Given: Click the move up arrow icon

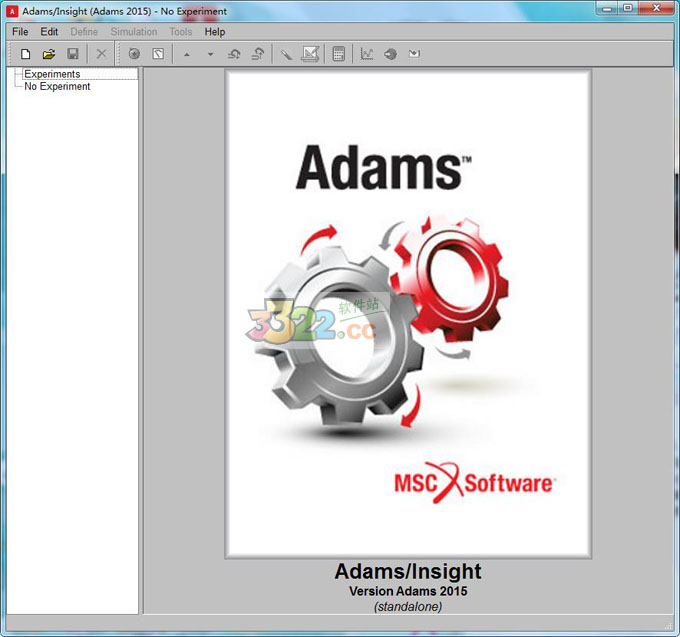Looking at the screenshot, I should click(187, 55).
